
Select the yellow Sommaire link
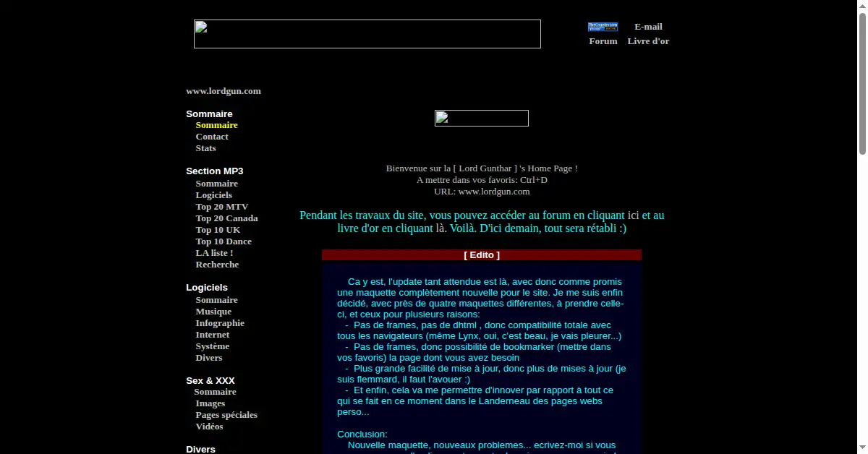[x=216, y=125]
